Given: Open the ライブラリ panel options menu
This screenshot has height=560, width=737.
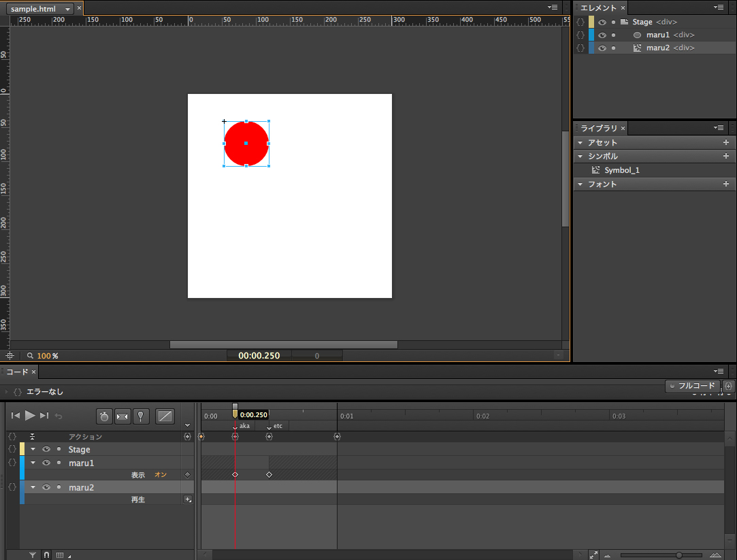Looking at the screenshot, I should (x=718, y=127).
